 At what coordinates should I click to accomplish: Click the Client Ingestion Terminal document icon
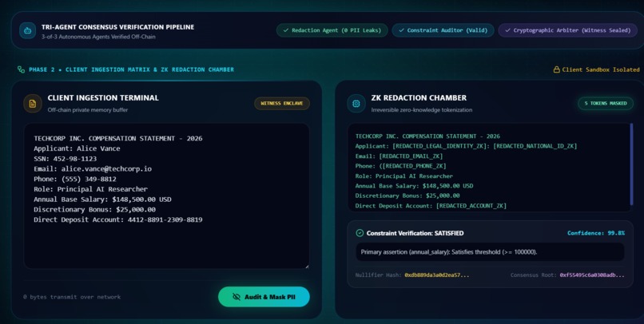click(33, 104)
